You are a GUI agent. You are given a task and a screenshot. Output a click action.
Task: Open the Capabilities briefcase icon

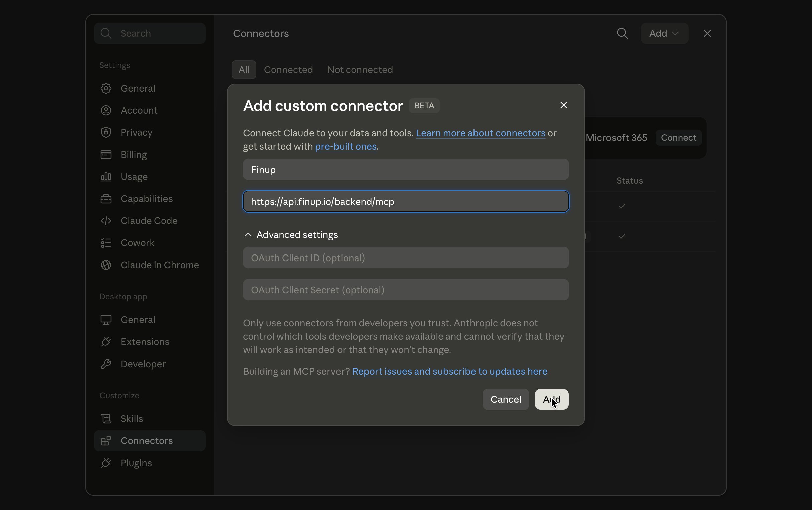point(106,199)
